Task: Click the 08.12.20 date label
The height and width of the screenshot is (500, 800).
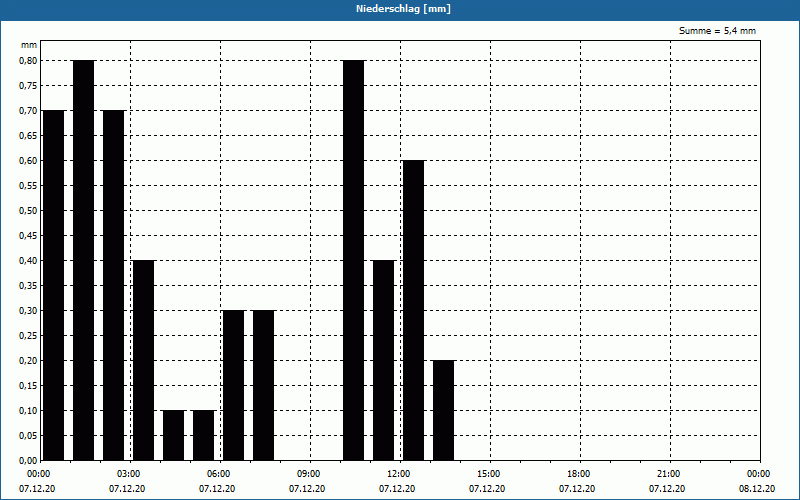Action: pos(757,489)
